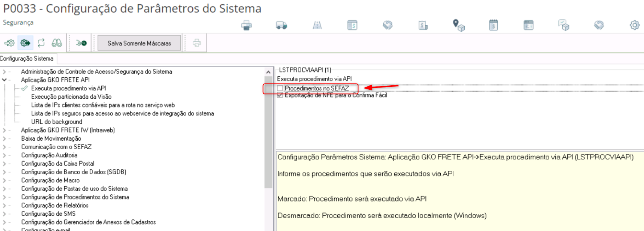The height and width of the screenshot is (231, 644).
Task: Select the Configuração Sistema tab
Action: click(x=27, y=58)
